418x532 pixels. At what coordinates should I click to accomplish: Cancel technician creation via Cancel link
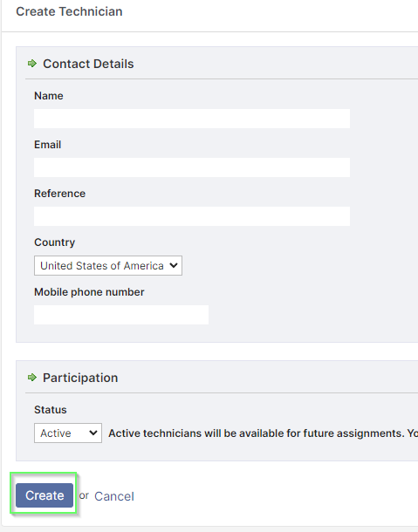pos(114,496)
